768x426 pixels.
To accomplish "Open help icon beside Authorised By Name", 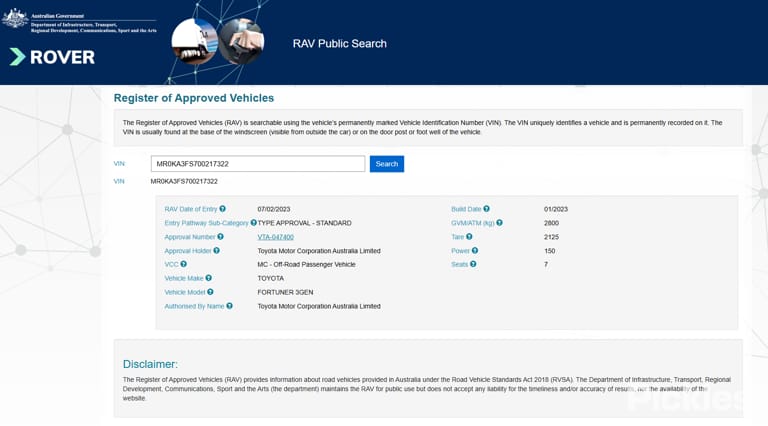I will click(x=229, y=306).
